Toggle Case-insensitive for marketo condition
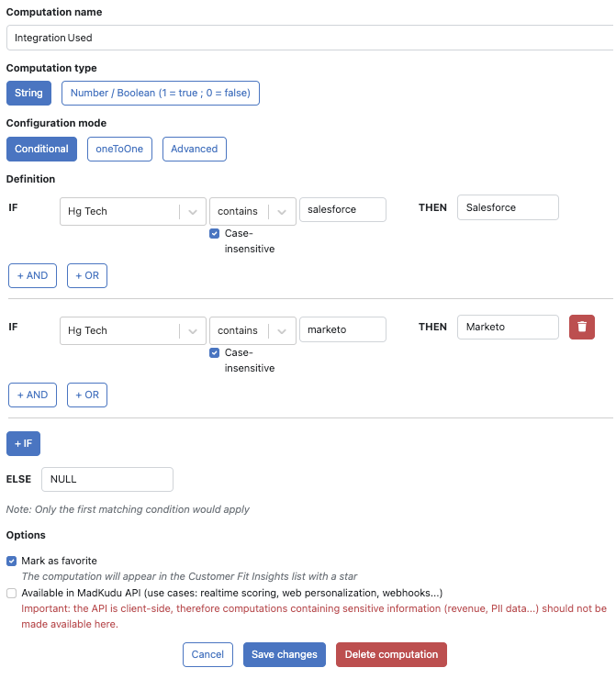This screenshot has width=616, height=679. click(214, 353)
